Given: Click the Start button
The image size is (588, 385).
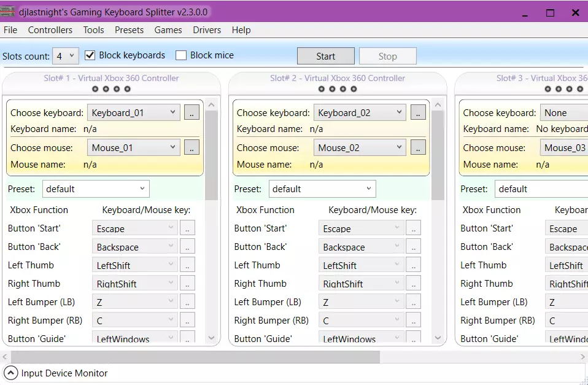Looking at the screenshot, I should pyautogui.click(x=325, y=56).
